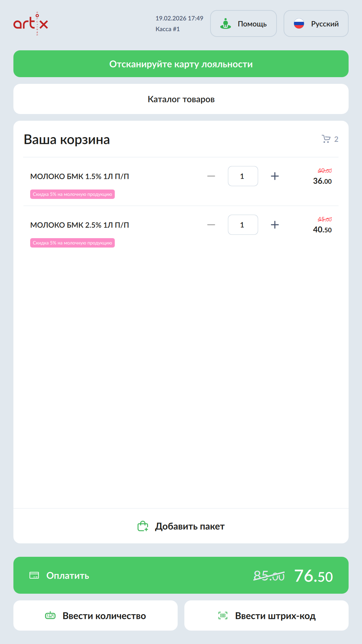Decrease quantity of milk 1.5%
The width and height of the screenshot is (362, 644).
(211, 176)
